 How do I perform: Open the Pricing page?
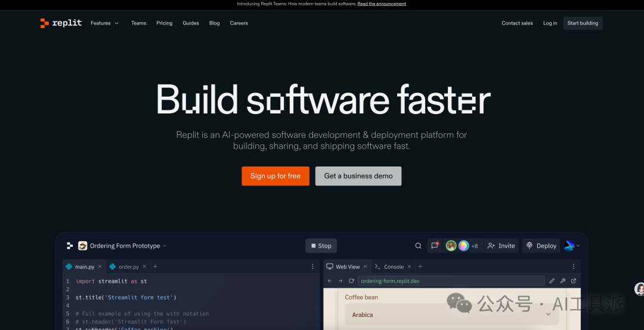(x=165, y=23)
